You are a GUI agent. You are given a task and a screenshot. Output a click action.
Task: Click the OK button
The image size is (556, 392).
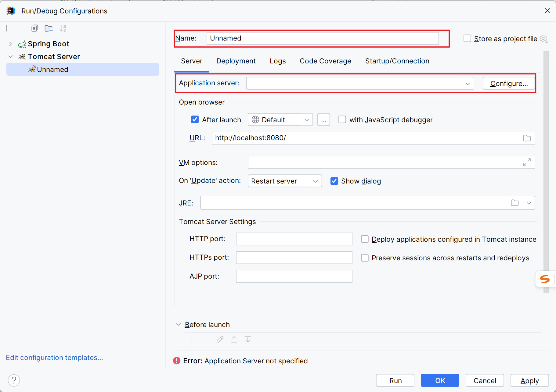point(440,380)
